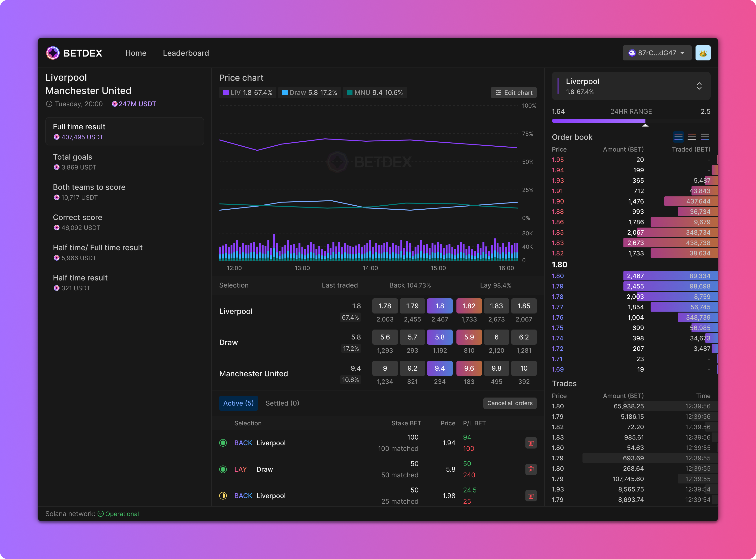Click green status icon of LAY Draw order
This screenshot has width=756, height=559.
tap(223, 469)
